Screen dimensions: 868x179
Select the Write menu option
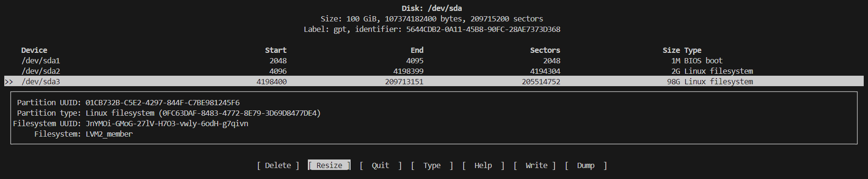point(534,165)
